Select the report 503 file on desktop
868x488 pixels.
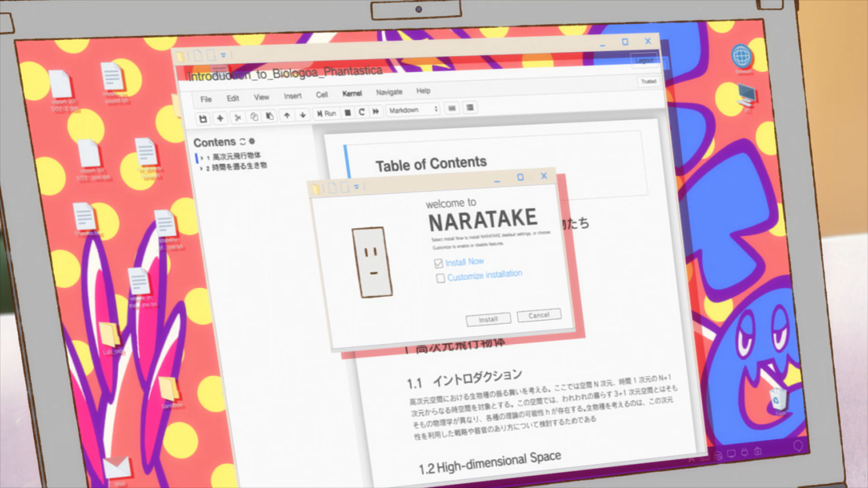pyautogui.click(x=91, y=160)
